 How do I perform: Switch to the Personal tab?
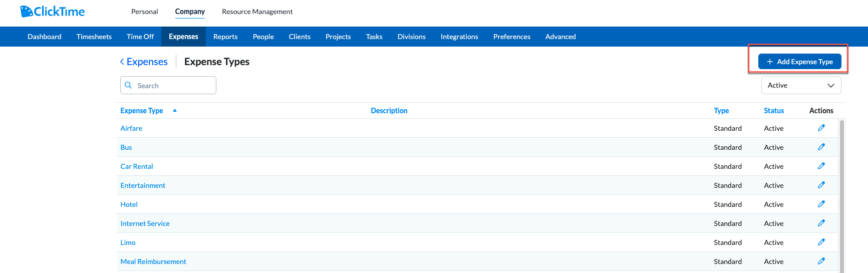click(144, 12)
